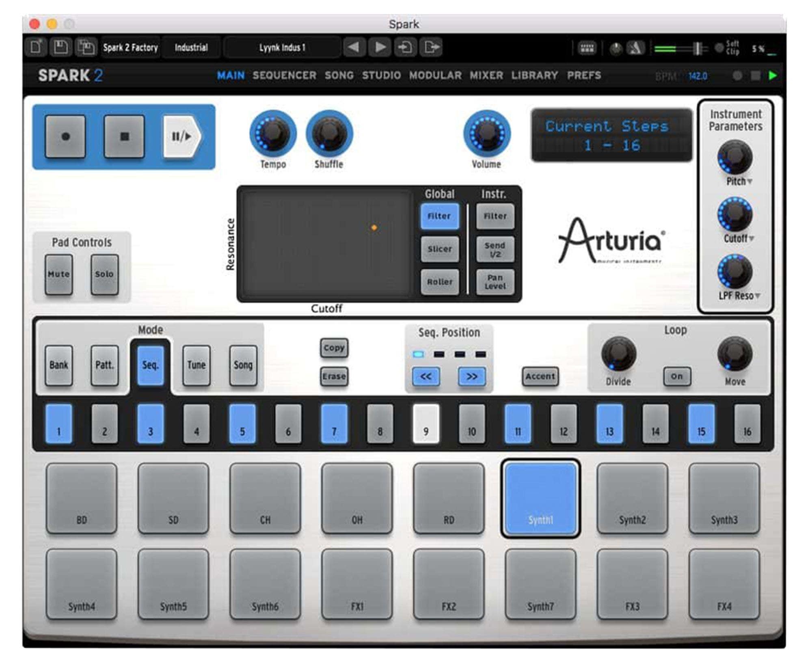The height and width of the screenshot is (661, 812).
Task: Click the LPF Reso parameter knob
Action: point(735,272)
